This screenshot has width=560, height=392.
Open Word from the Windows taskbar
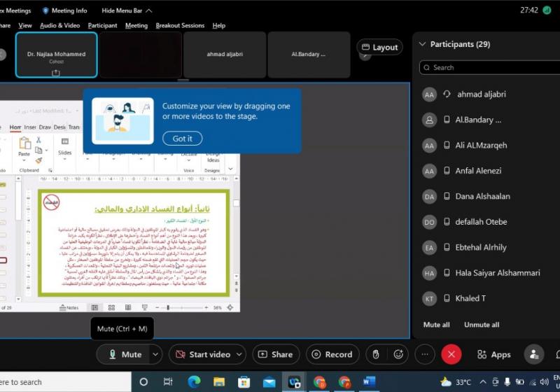[x=369, y=382]
